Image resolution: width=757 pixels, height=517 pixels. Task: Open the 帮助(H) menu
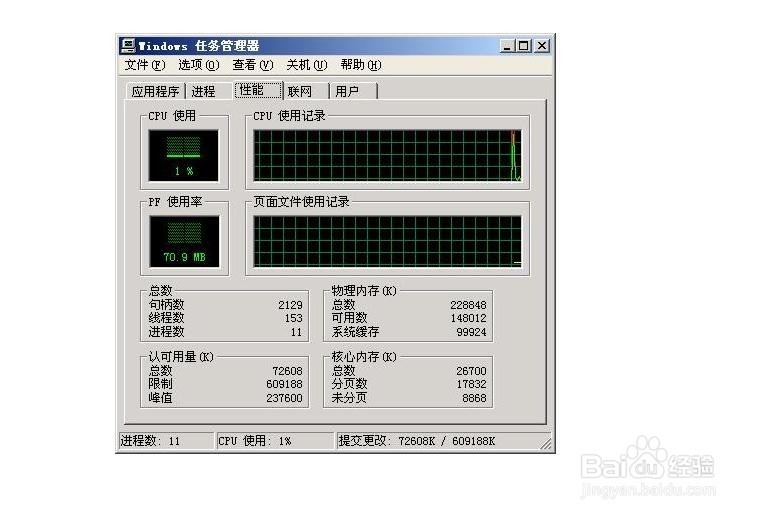(x=361, y=65)
